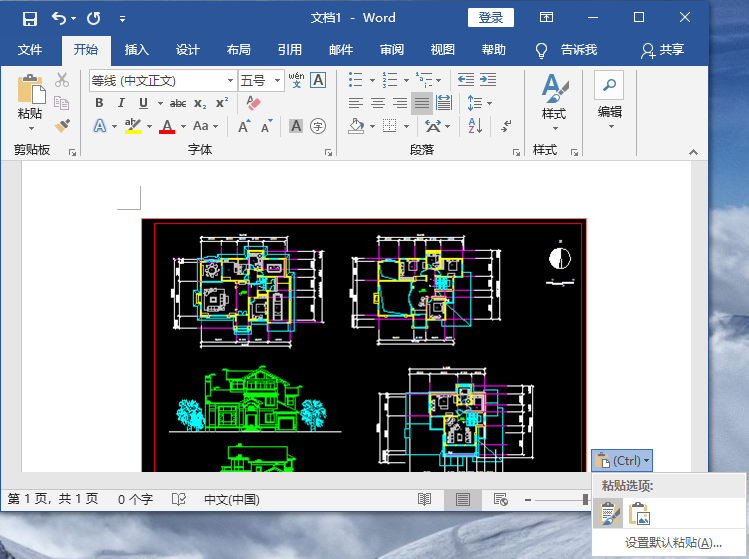
Task: Click the Cut scissors icon
Action: click(62, 80)
